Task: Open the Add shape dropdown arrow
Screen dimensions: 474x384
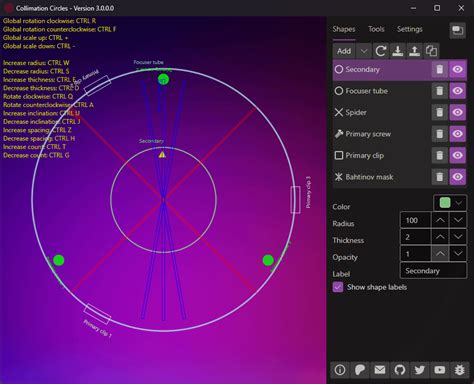Action: [364, 51]
